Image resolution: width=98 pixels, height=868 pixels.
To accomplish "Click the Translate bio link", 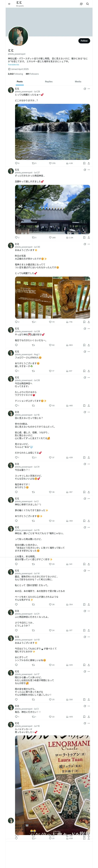I will pos(14,65).
